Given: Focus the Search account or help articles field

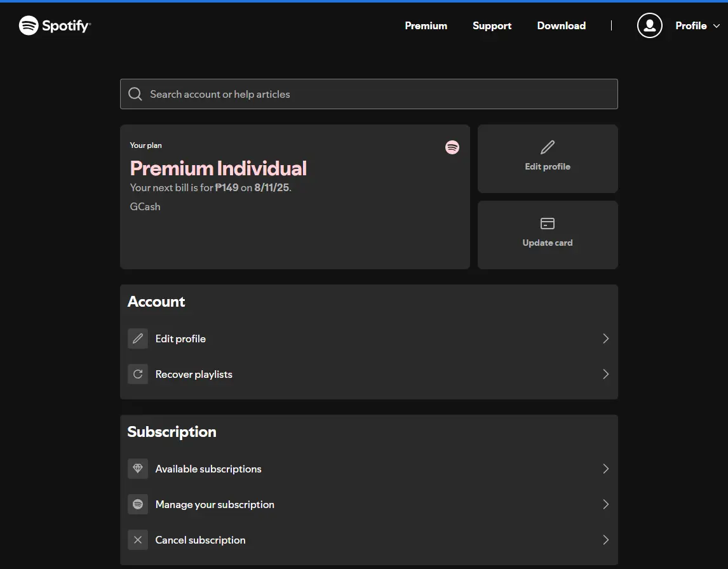Looking at the screenshot, I should coord(368,94).
